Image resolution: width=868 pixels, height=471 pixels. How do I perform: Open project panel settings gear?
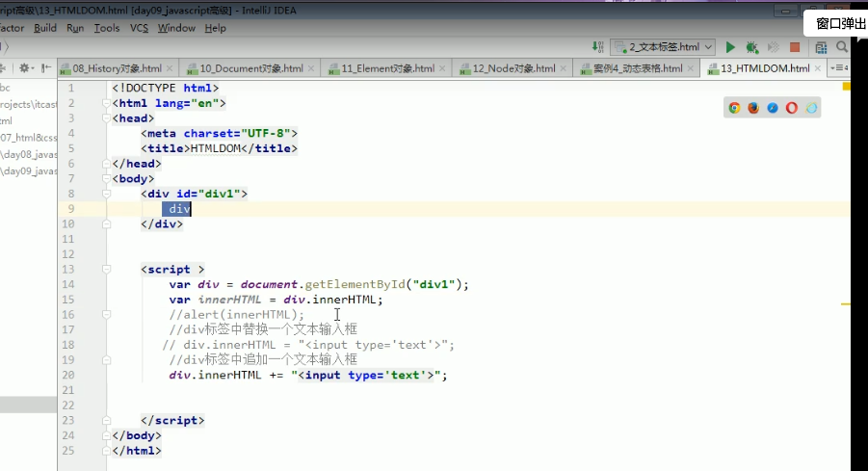point(24,68)
